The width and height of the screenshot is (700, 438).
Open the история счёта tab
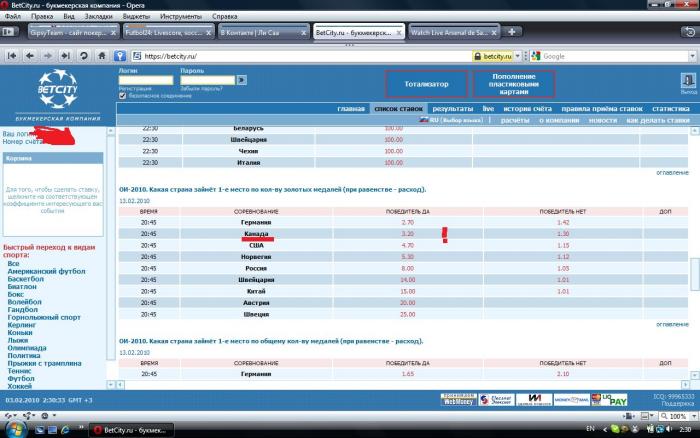tap(527, 108)
